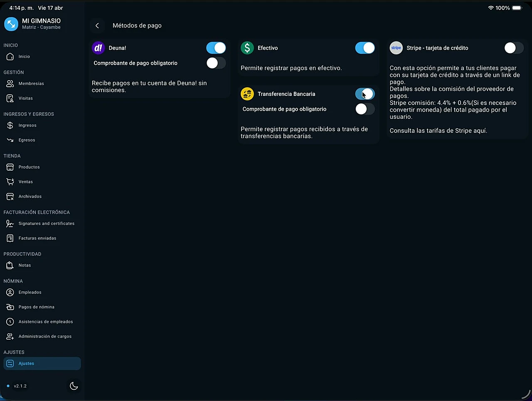The width and height of the screenshot is (532, 401).
Task: Click the Asistencias de empleados clock icon
Action: pos(10,321)
